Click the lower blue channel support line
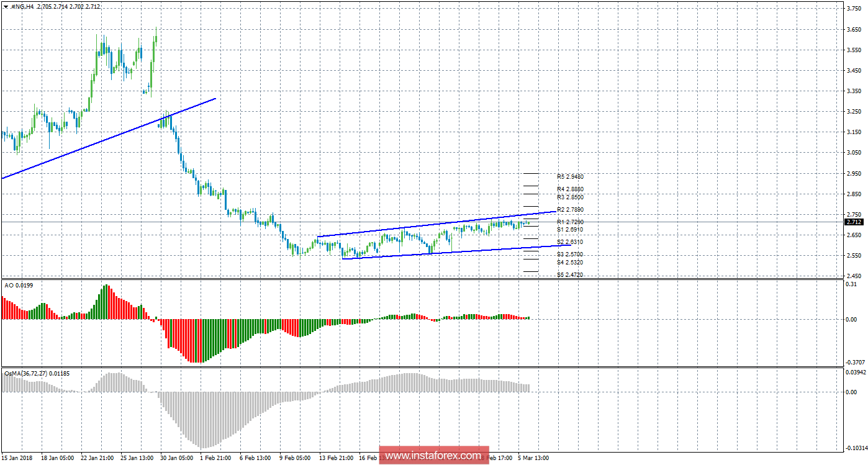 click(x=447, y=252)
